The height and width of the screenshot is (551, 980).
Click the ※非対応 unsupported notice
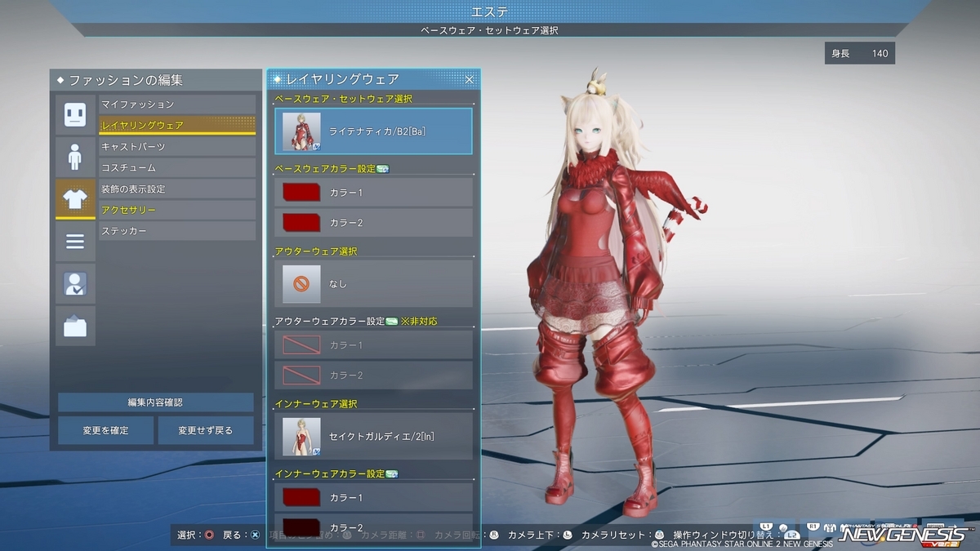(x=419, y=322)
